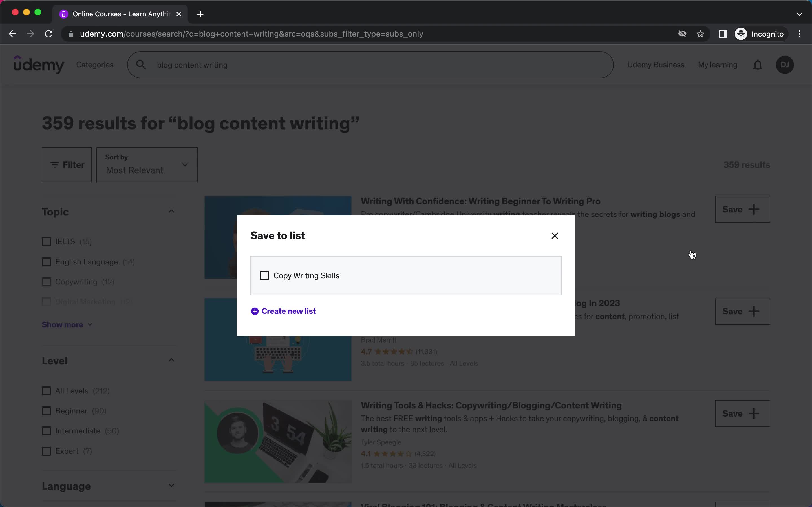Viewport: 812px width, 507px height.
Task: Enable the IELTS topic filter checkbox
Action: pos(46,241)
